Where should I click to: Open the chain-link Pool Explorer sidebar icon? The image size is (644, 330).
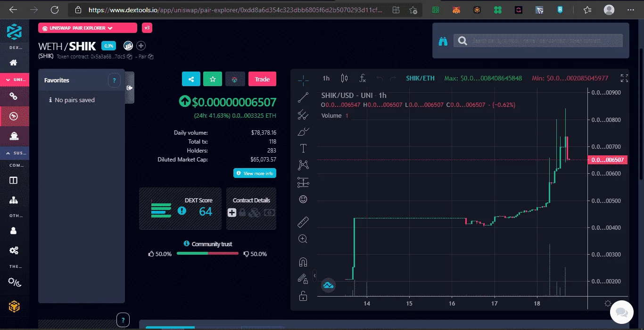coord(14,97)
